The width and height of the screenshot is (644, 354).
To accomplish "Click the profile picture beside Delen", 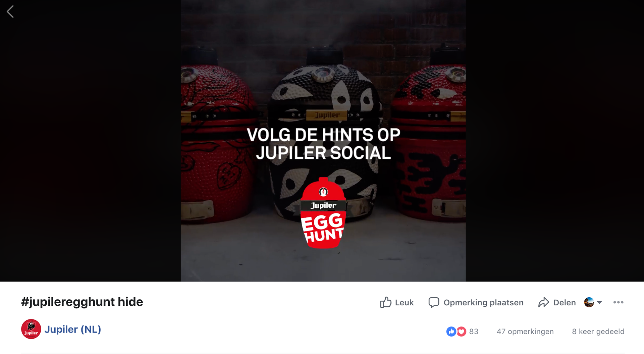I will [x=589, y=302].
